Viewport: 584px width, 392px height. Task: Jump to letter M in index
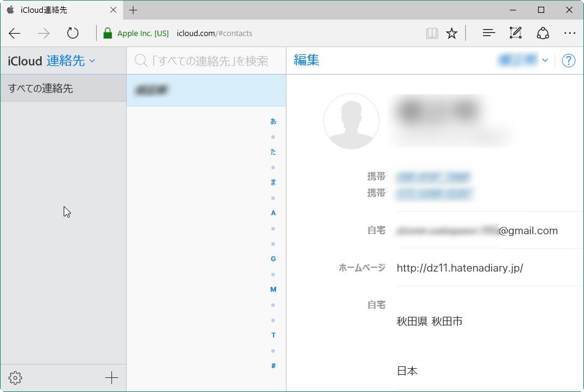click(x=273, y=289)
